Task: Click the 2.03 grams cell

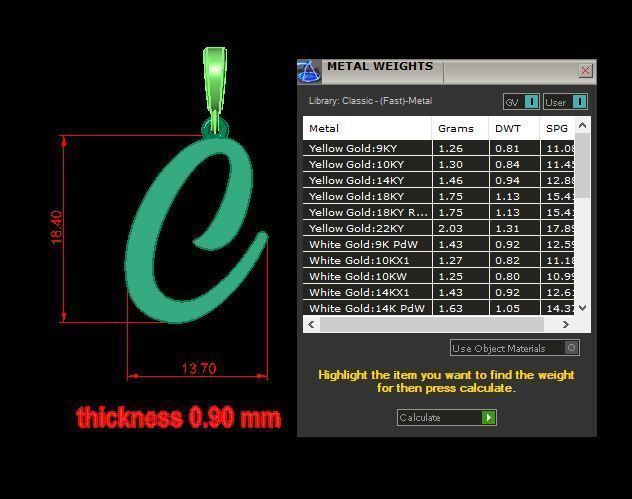Action: tap(460, 228)
